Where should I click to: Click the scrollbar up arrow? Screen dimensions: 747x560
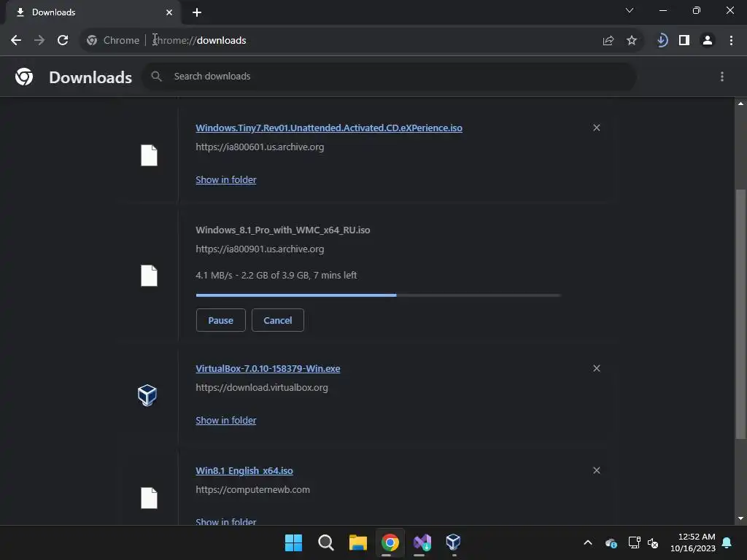point(740,104)
